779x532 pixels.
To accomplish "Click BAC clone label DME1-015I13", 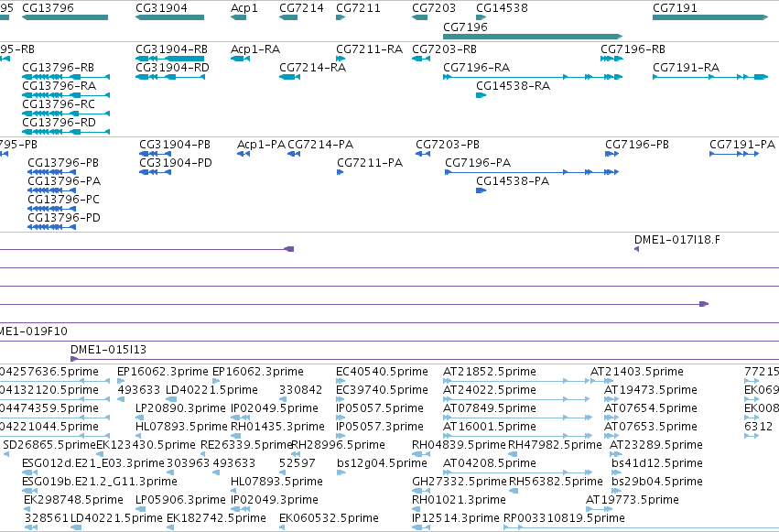I will point(108,350).
